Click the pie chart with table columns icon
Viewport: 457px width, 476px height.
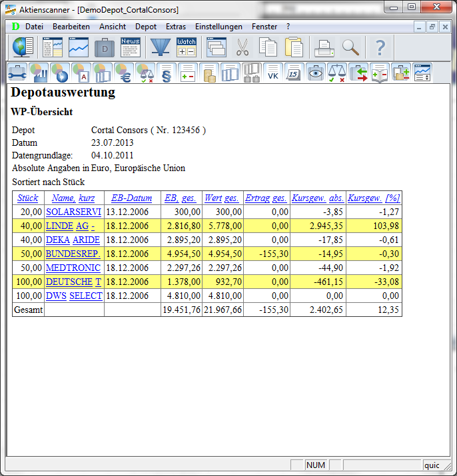tap(103, 73)
